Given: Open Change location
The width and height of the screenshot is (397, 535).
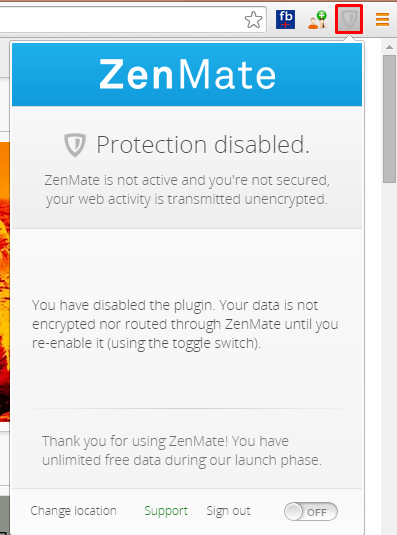Looking at the screenshot, I should coord(73,511).
